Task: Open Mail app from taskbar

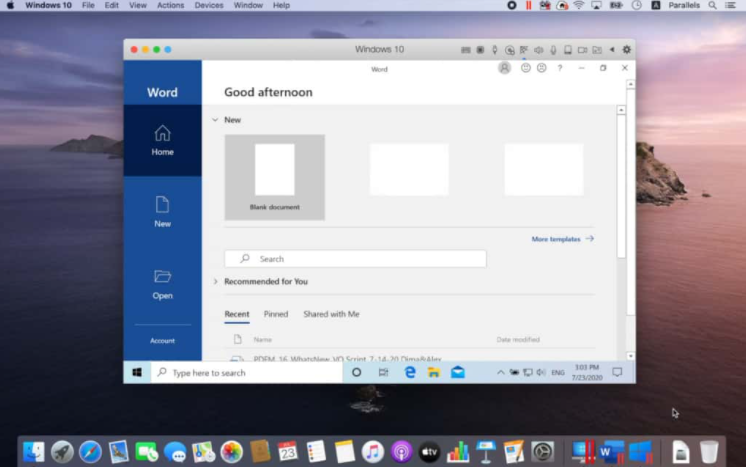Action: pyautogui.click(x=458, y=372)
